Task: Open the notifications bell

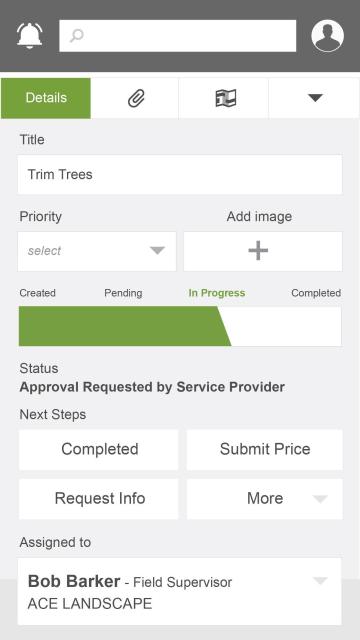Action: click(x=29, y=35)
